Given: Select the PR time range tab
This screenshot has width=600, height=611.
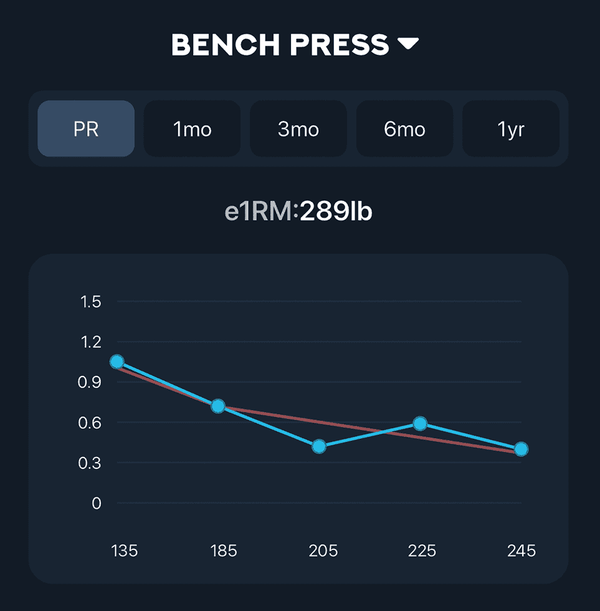Looking at the screenshot, I should (86, 129).
